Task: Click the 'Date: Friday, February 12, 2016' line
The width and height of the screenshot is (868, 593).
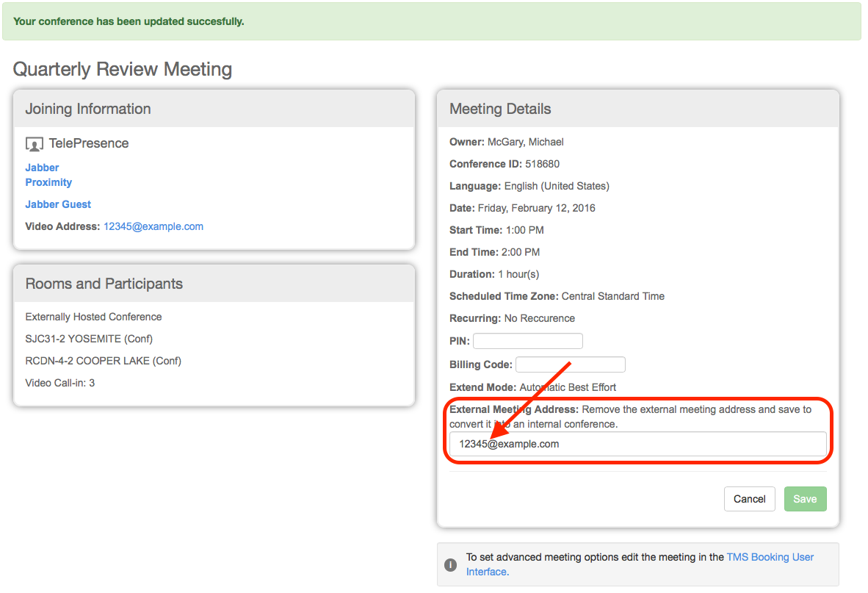Action: click(523, 208)
